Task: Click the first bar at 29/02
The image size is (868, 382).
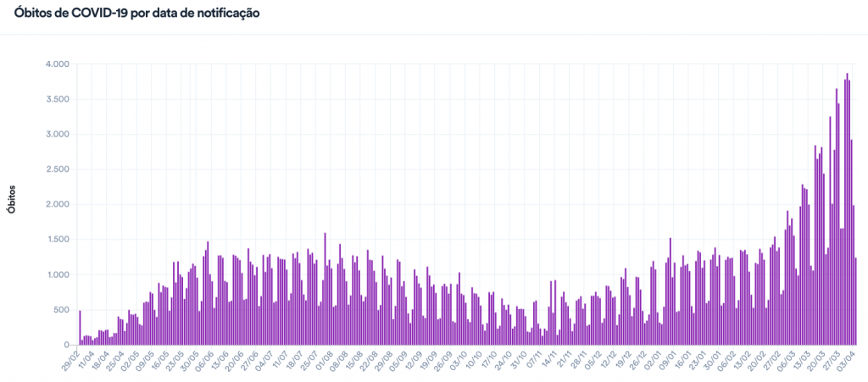Action: (80, 328)
